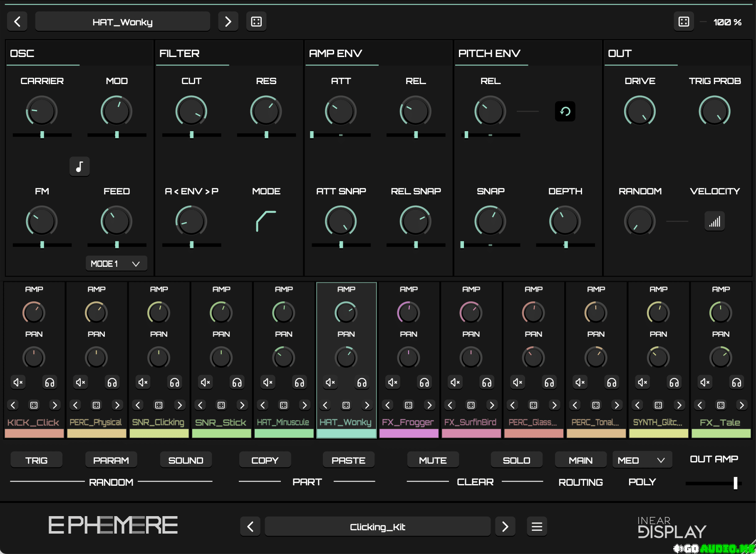The height and width of the screenshot is (554, 756).
Task: Randomize SYNTH_Glitc part with dice
Action: (658, 405)
